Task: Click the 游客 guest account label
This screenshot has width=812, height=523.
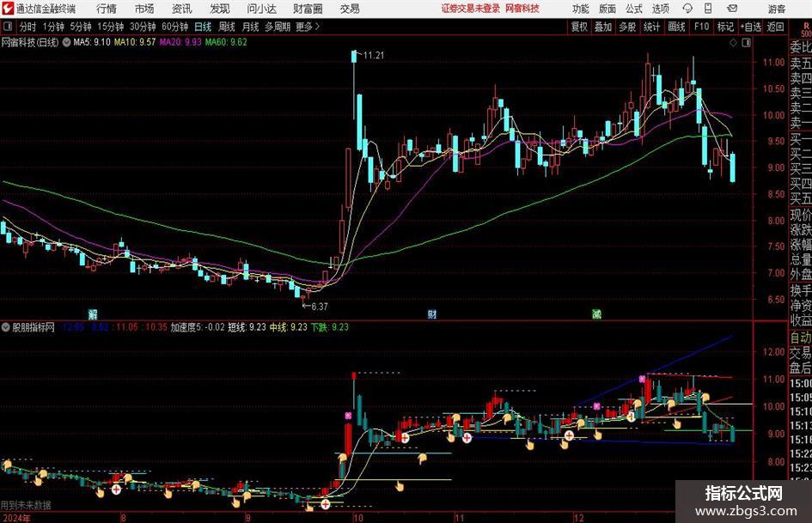Action: (x=777, y=9)
